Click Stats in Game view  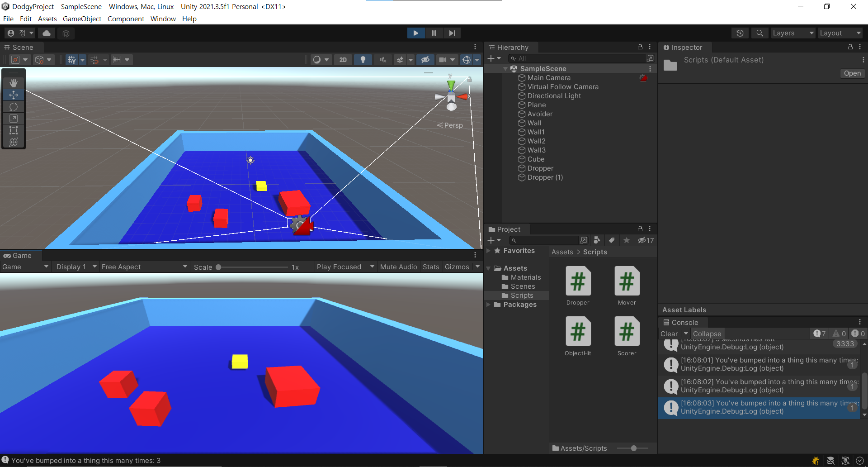431,267
